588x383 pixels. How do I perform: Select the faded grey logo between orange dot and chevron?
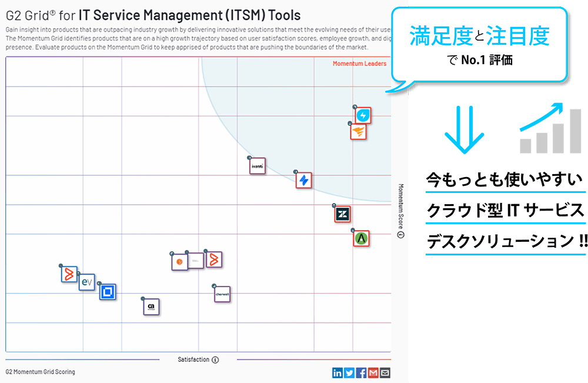tap(195, 261)
